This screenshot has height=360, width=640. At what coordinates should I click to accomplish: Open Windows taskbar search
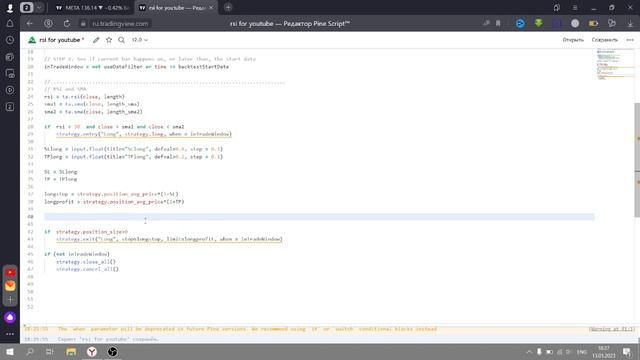pyautogui.click(x=30, y=351)
